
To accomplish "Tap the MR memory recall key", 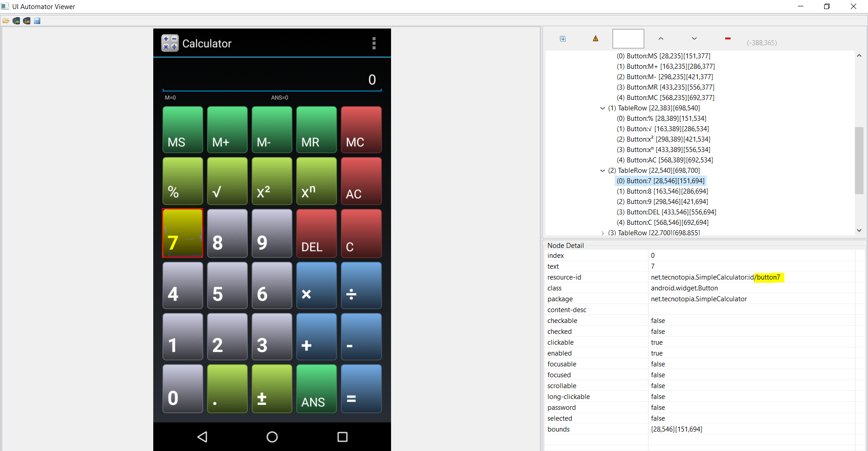I will tap(316, 130).
